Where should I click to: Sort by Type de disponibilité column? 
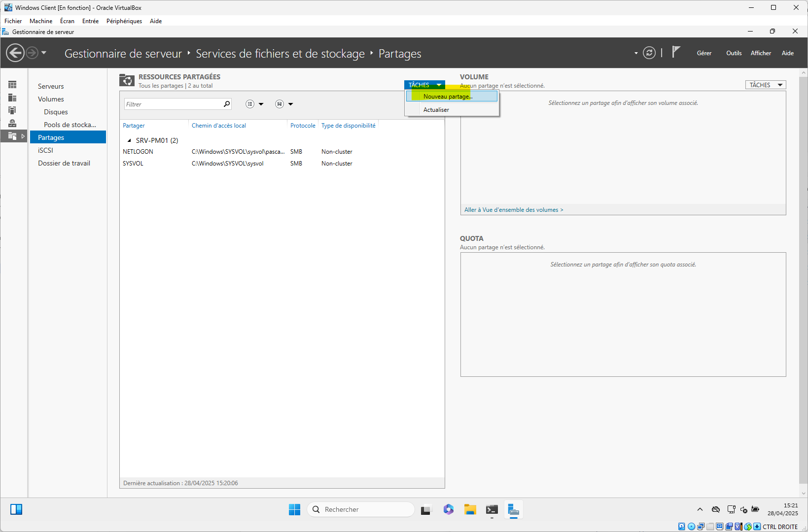349,126
